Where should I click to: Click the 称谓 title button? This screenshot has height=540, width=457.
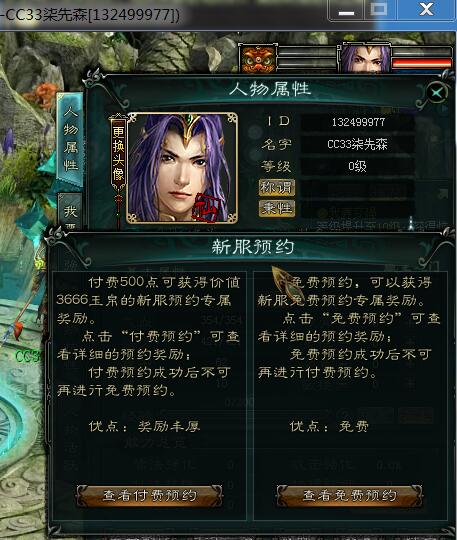pyautogui.click(x=277, y=188)
